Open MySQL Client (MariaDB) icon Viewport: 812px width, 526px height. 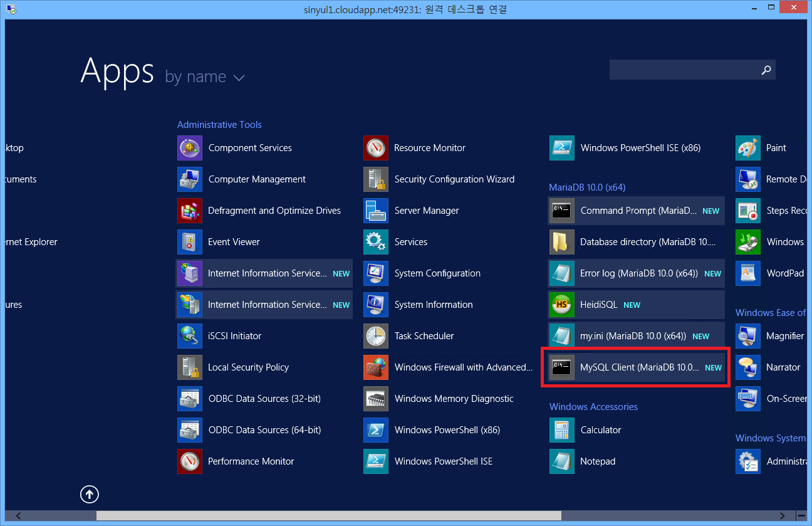point(562,367)
